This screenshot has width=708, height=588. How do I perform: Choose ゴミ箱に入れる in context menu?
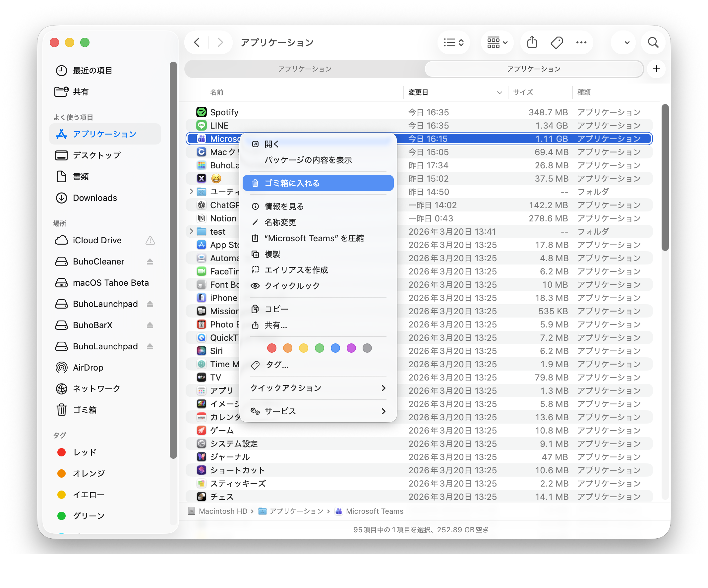coord(318,183)
